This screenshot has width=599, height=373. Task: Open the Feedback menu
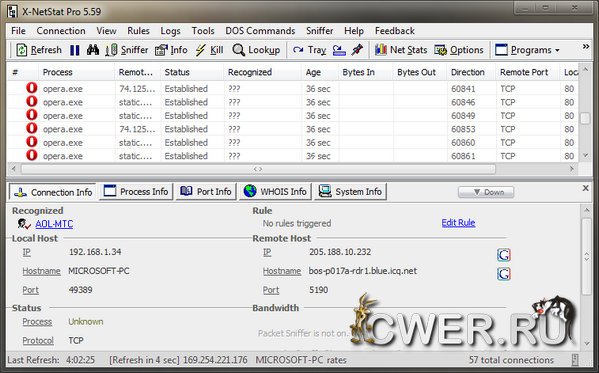(395, 31)
